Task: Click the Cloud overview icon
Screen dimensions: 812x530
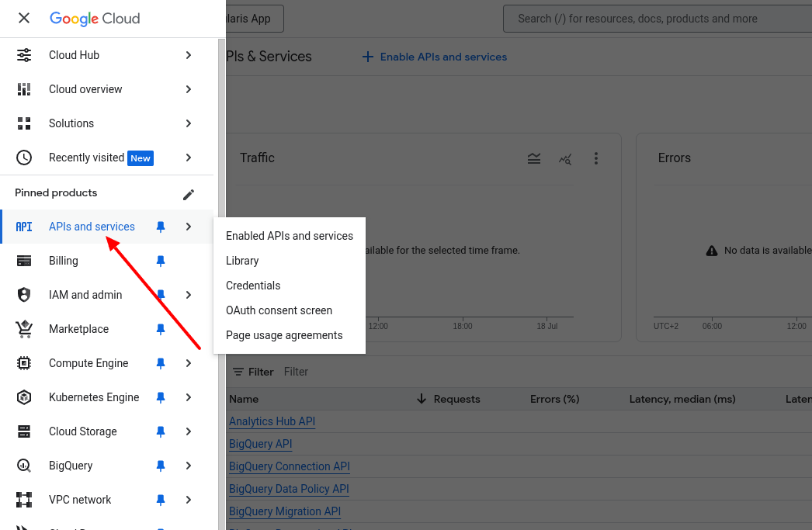Action: pyautogui.click(x=24, y=89)
